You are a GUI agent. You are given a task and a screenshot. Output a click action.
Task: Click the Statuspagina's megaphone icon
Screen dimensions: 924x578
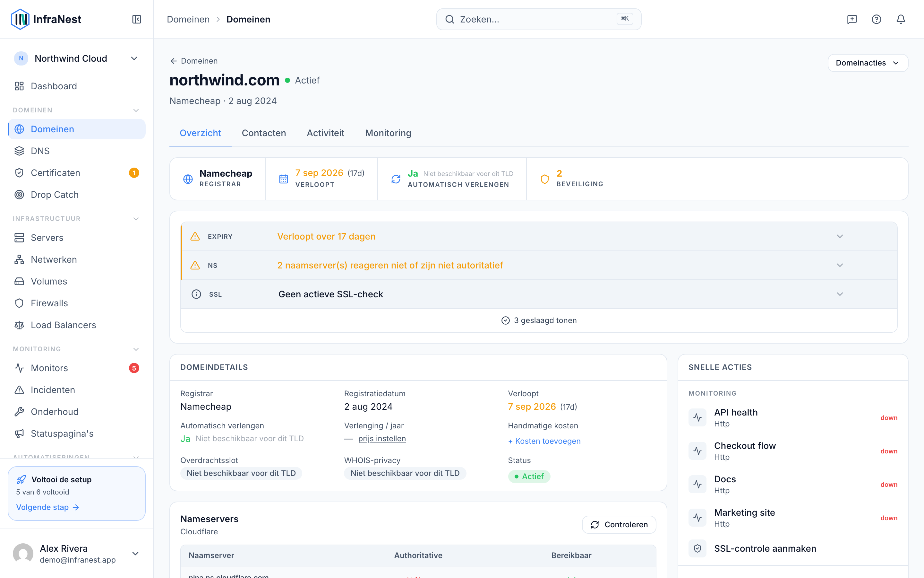[19, 433]
